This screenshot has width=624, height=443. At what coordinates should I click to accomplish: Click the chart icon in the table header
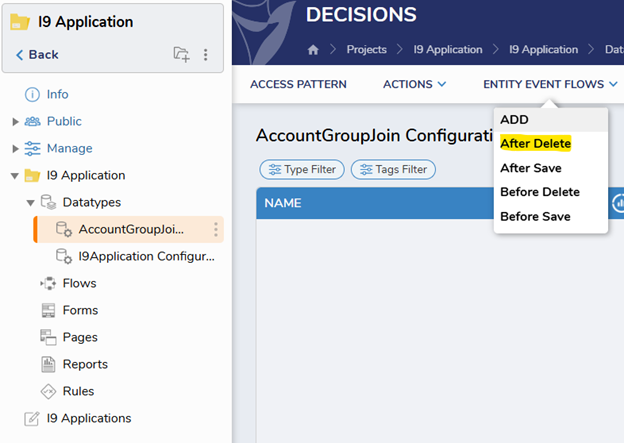point(617,203)
